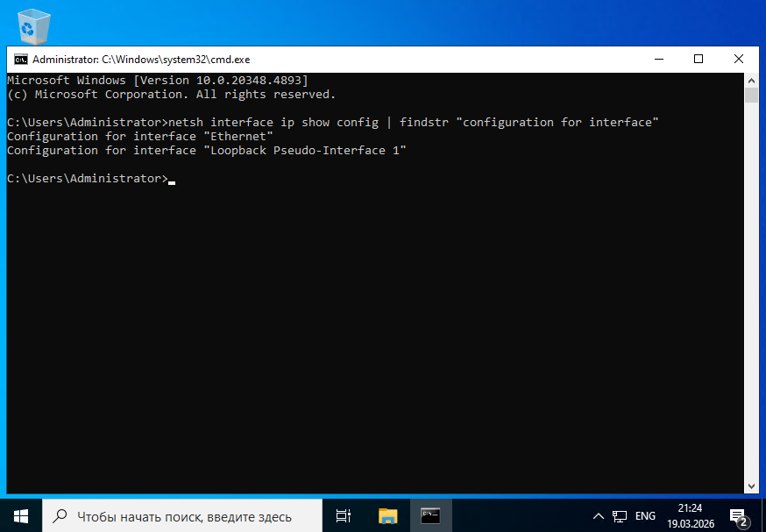Viewport: 766px width, 532px height.
Task: Close the Administrator cmd.exe window
Action: 738,60
